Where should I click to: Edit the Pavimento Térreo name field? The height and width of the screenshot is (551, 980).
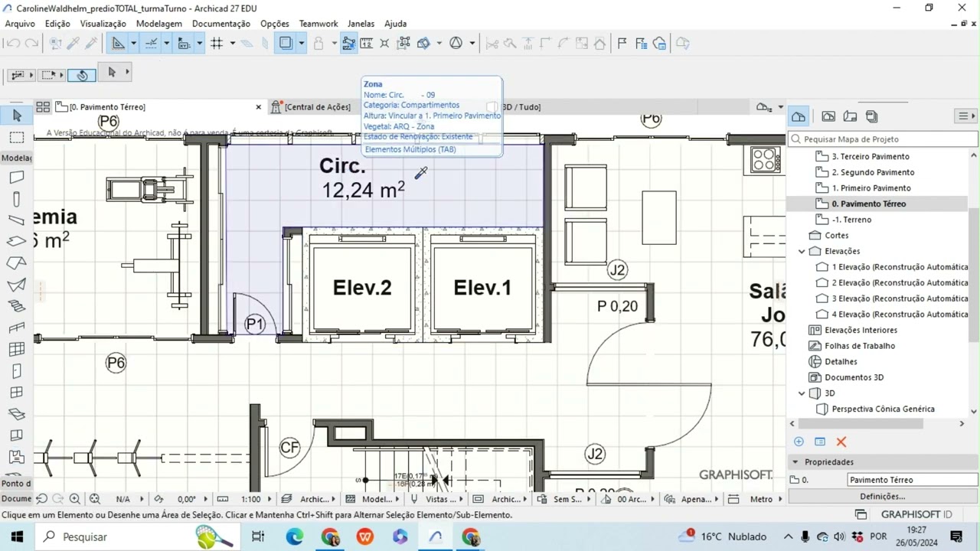913,480
